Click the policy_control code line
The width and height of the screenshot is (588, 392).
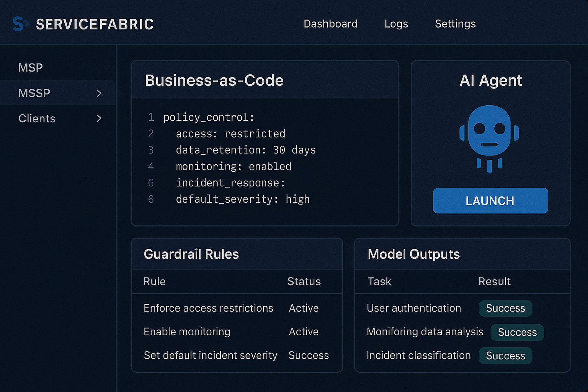coord(209,117)
